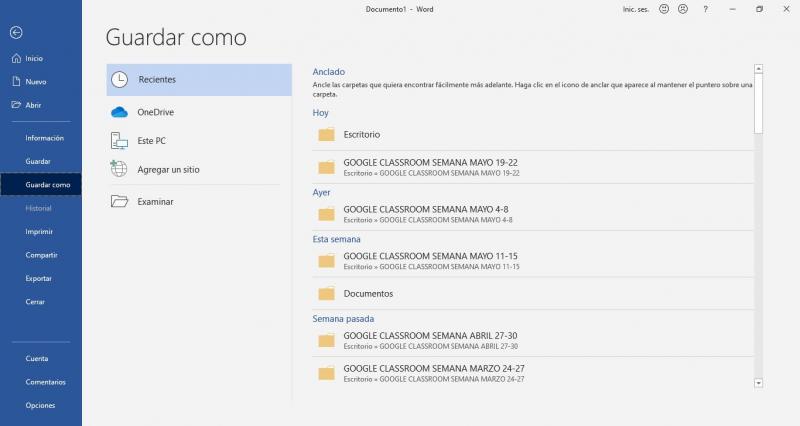Click the Documentos folder icon

click(327, 294)
